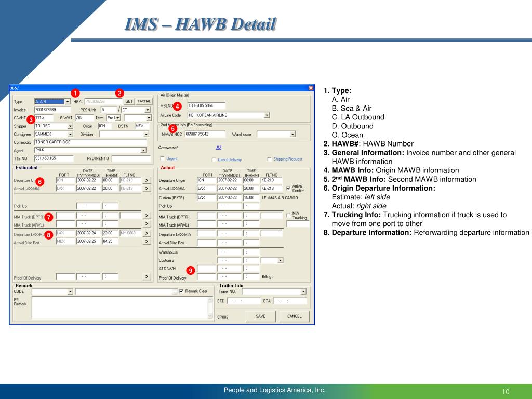Click the MBLNO field 180-6185 5964

click(206, 105)
